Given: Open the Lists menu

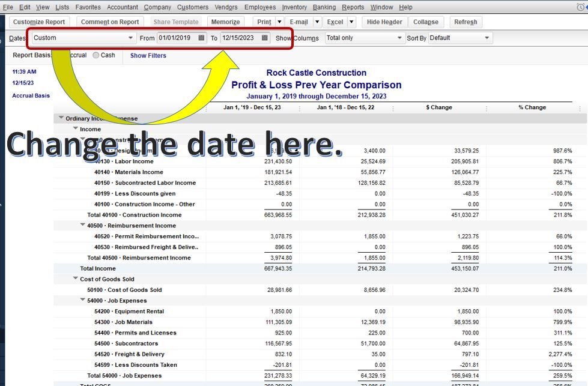Looking at the screenshot, I should [x=62, y=7].
